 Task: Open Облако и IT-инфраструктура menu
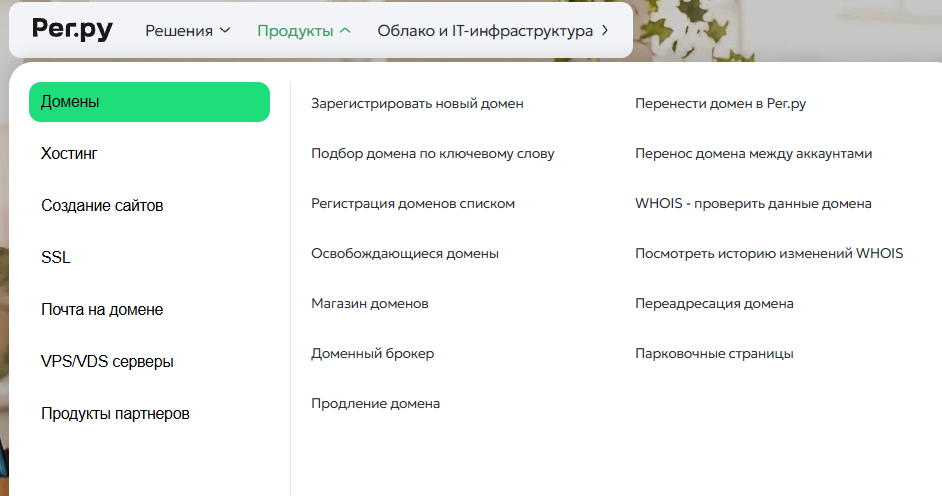492,31
